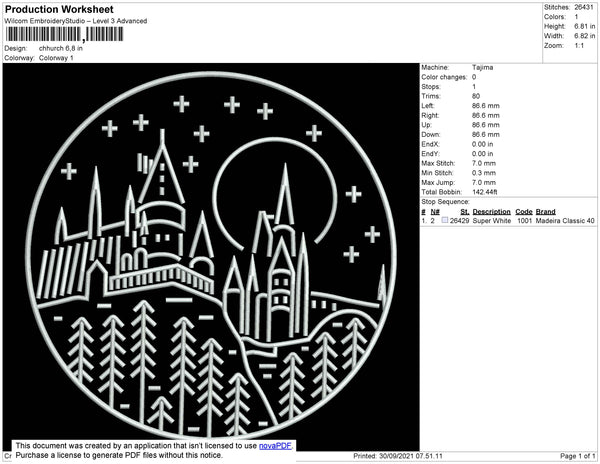Click the stitch count 26429 in sequence row
The height and width of the screenshot is (464, 600).
coord(460,221)
